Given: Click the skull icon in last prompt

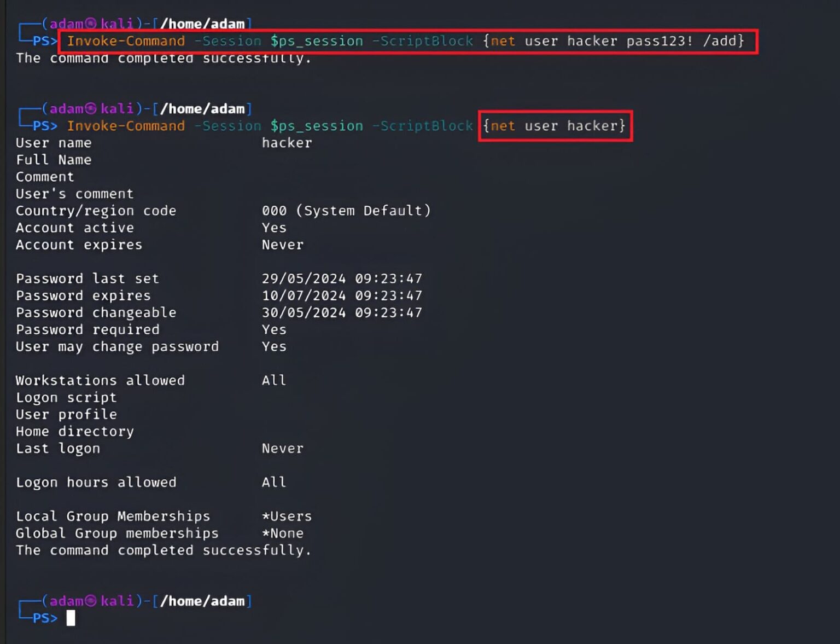Looking at the screenshot, I should [x=91, y=601].
